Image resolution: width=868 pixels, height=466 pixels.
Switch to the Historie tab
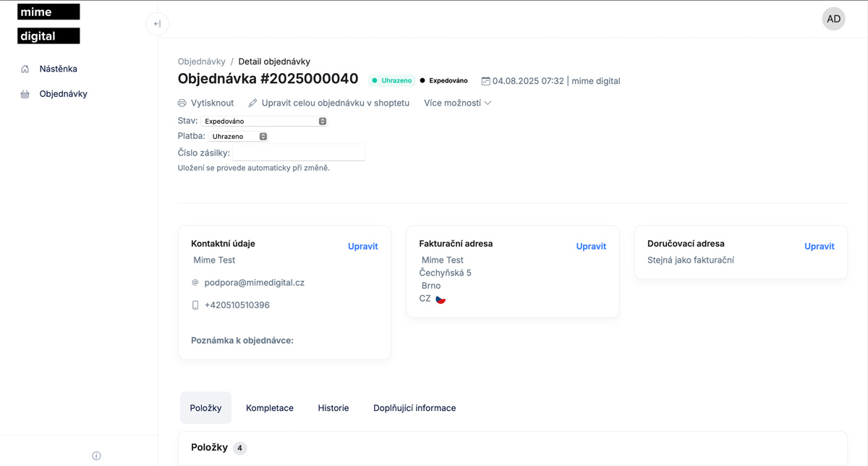coord(333,408)
